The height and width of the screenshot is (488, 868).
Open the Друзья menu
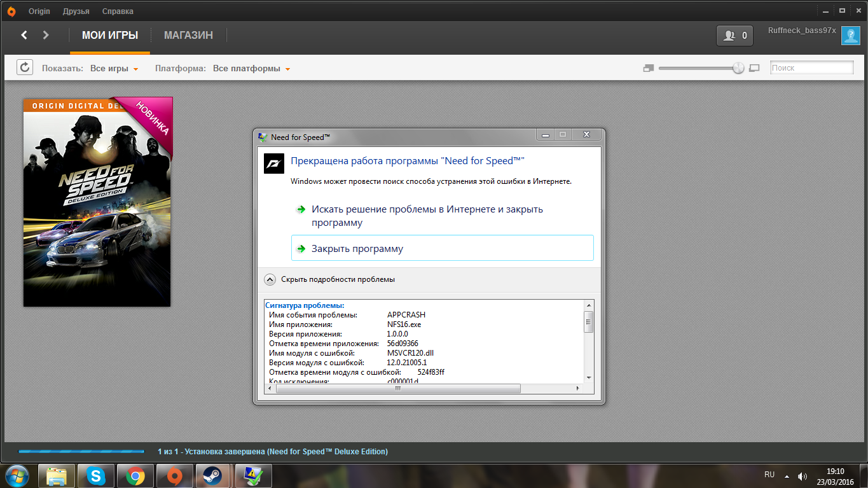click(x=76, y=11)
